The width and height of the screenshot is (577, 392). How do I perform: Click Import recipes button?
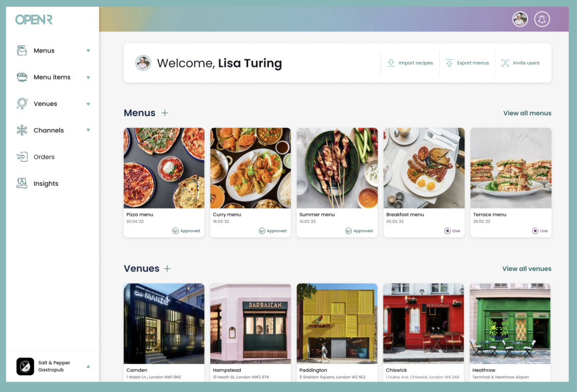tap(410, 63)
